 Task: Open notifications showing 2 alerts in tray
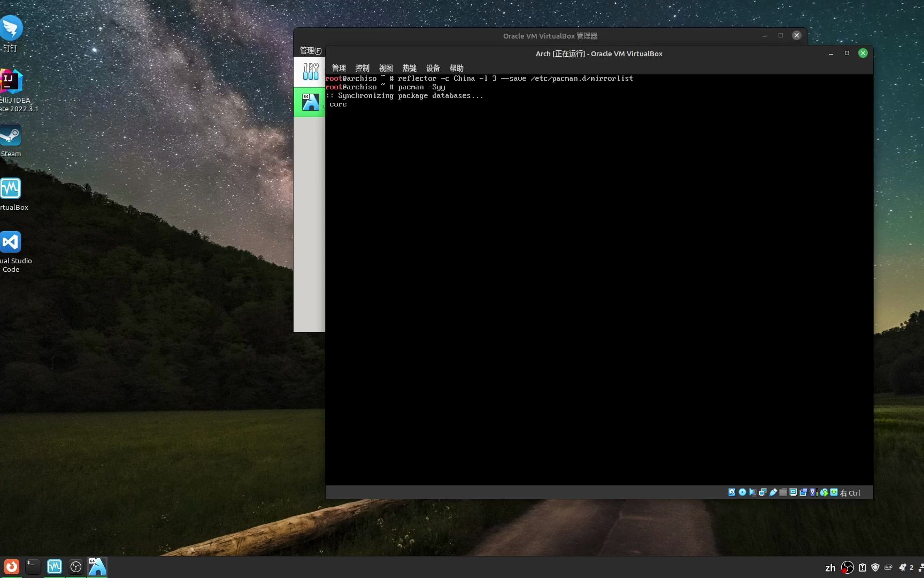click(905, 567)
